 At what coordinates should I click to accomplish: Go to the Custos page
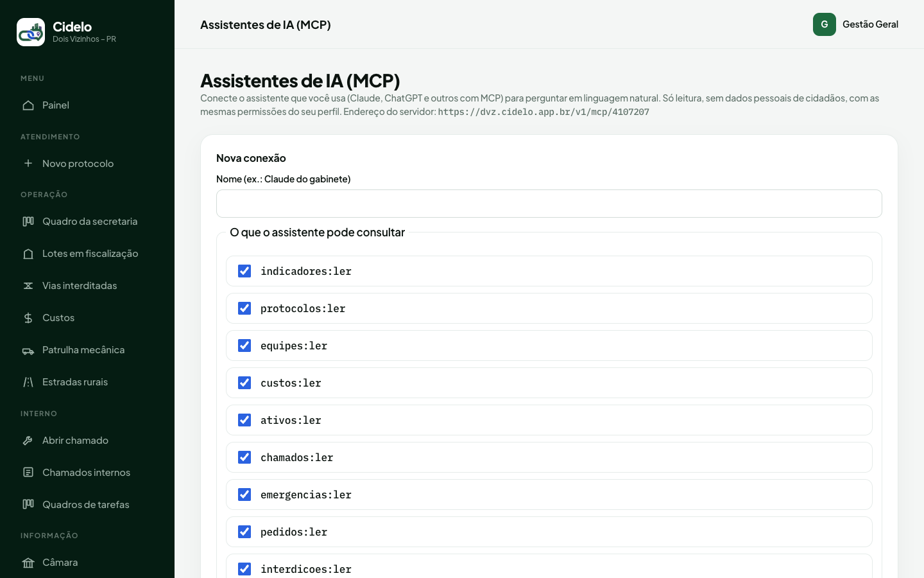tap(87, 317)
